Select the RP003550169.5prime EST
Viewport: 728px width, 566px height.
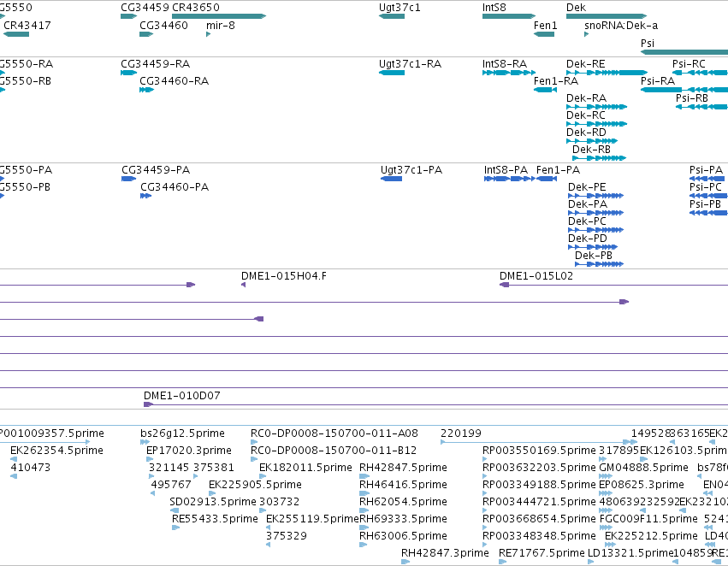click(x=485, y=459)
